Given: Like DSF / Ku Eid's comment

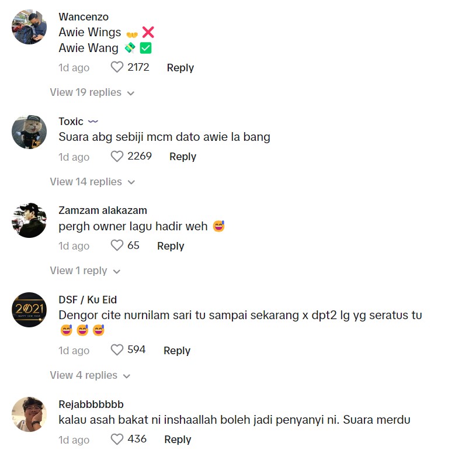Looking at the screenshot, I should 117,350.
